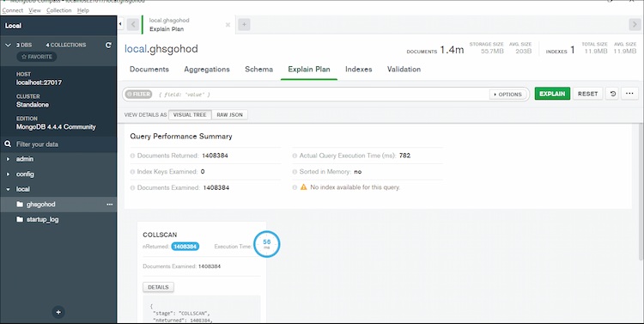Screen dimensions: 644x324
Task: Select the Explain Plan tab
Action: [309, 69]
